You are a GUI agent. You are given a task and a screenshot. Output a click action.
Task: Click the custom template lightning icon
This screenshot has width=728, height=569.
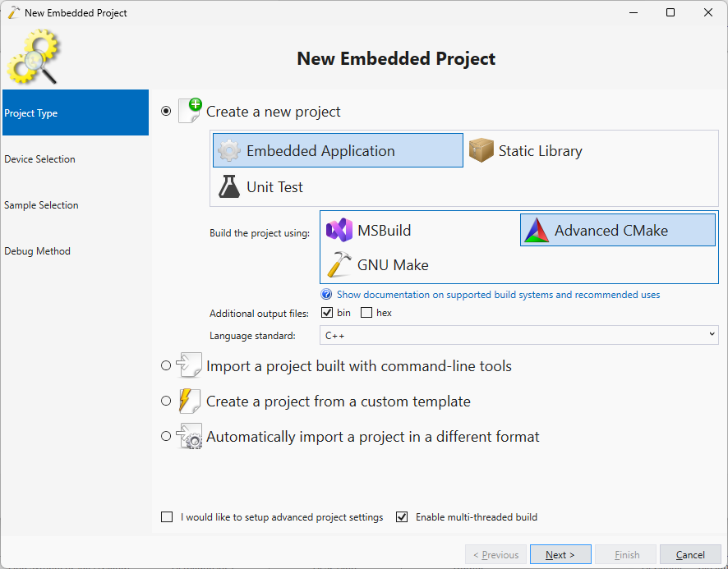[x=190, y=402]
